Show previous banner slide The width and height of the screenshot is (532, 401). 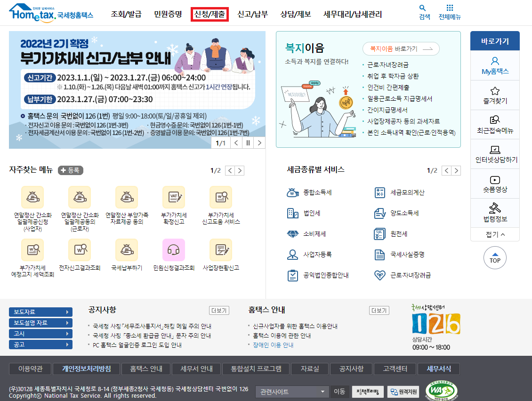[236, 143]
